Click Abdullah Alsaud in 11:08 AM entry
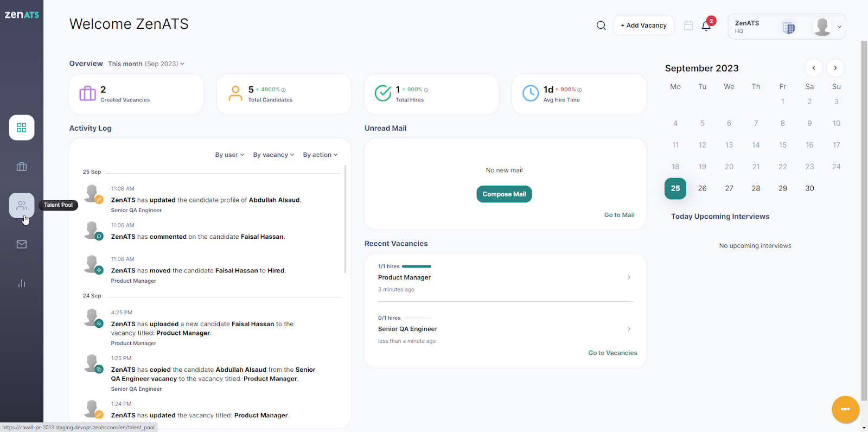868x432 pixels. pyautogui.click(x=274, y=200)
